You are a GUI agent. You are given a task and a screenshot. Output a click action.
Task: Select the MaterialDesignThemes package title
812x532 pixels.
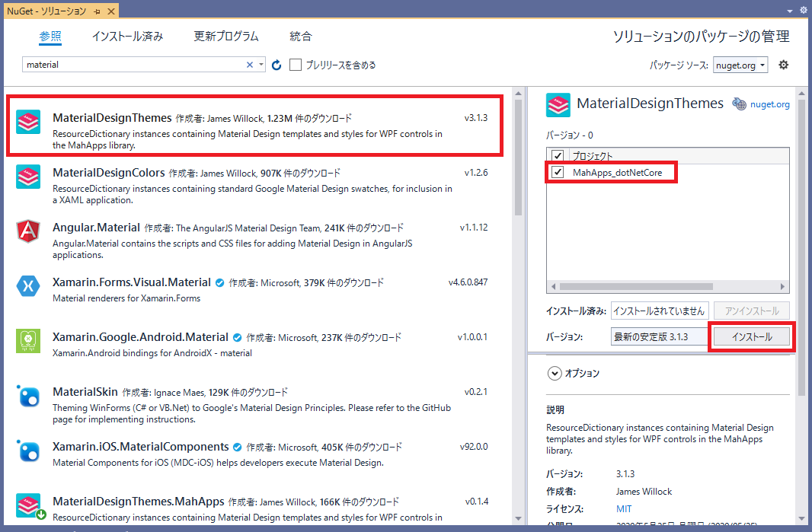(x=112, y=118)
